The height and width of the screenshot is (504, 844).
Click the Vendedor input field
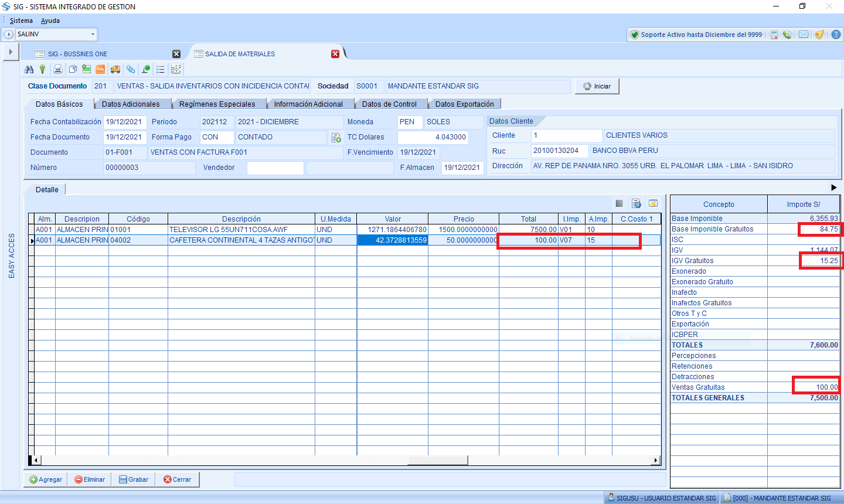coord(275,168)
